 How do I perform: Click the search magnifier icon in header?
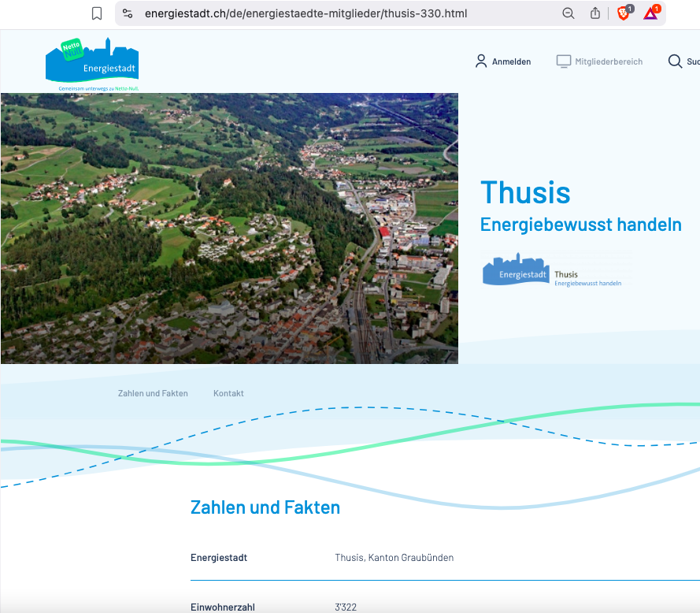[675, 61]
